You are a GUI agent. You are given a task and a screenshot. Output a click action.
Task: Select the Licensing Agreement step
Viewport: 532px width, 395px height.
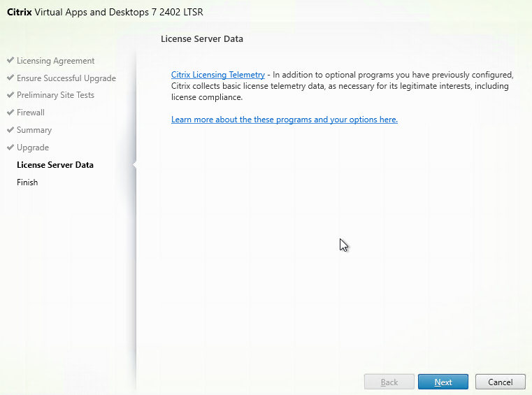(x=56, y=61)
